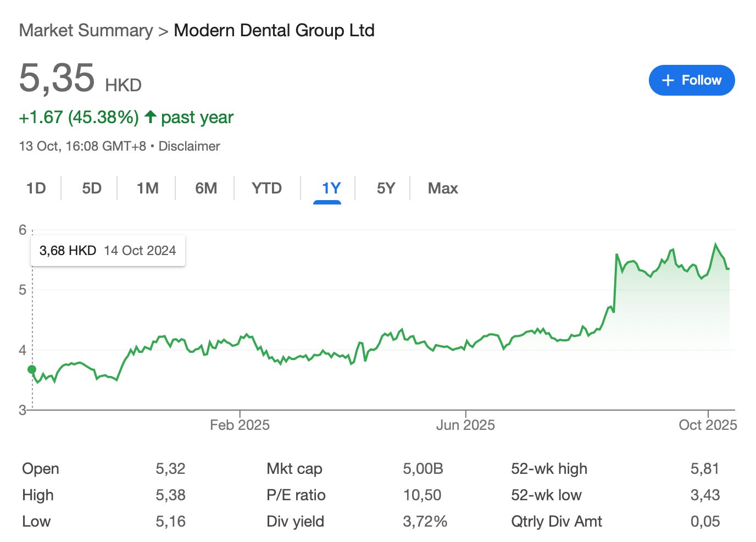The height and width of the screenshot is (542, 756).
Task: Show the 5Y range tab
Action: 386,189
